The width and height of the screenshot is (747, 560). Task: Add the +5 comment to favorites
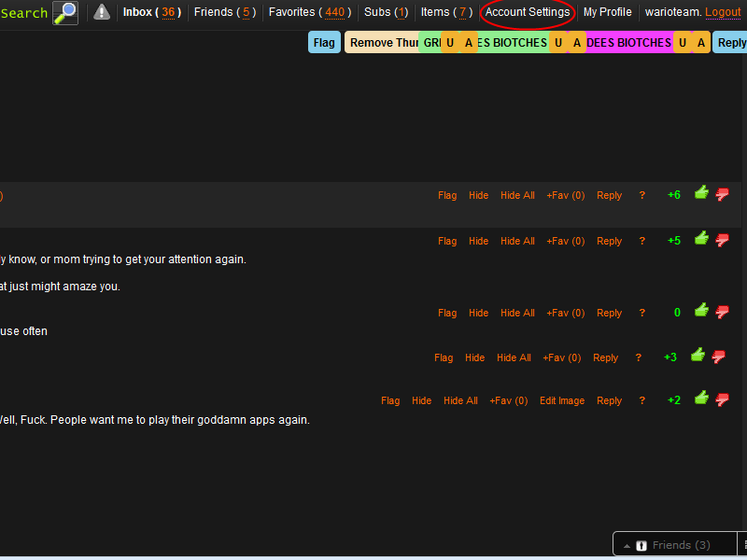[x=565, y=241]
